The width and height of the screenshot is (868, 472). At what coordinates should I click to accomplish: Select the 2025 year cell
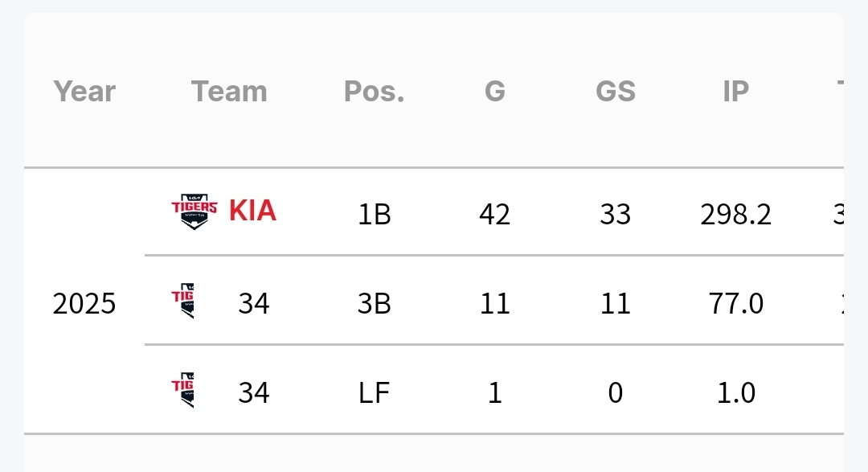click(84, 304)
